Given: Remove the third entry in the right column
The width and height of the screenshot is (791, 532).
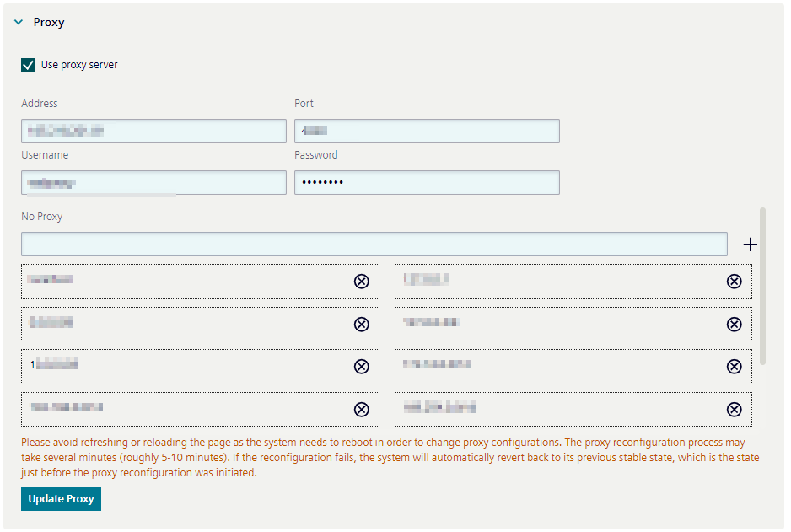Looking at the screenshot, I should click(734, 366).
